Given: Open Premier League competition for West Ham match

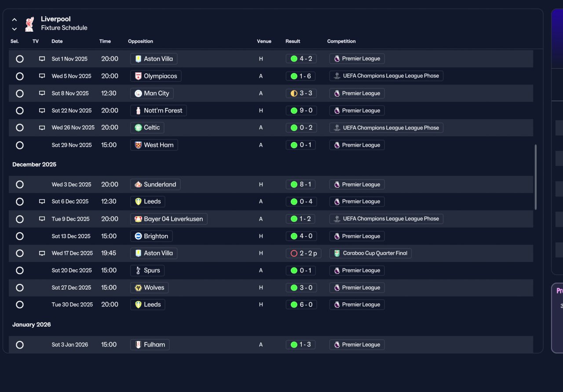Looking at the screenshot, I should tap(357, 145).
